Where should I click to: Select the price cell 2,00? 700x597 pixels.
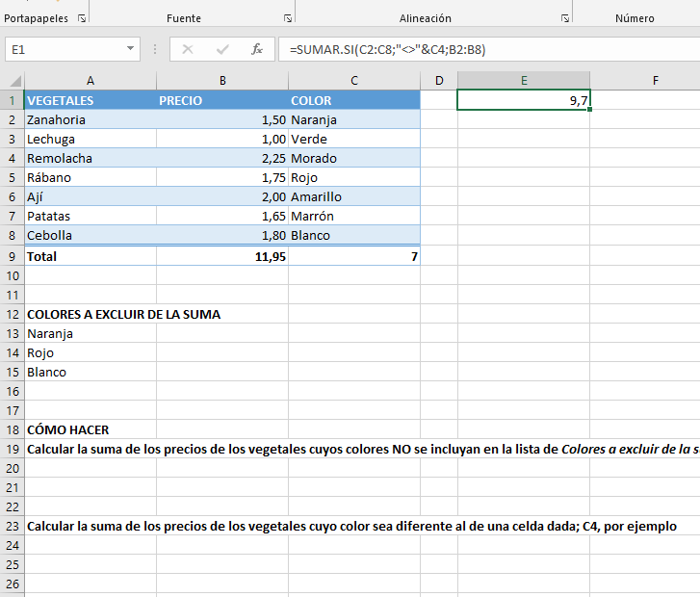[222, 196]
